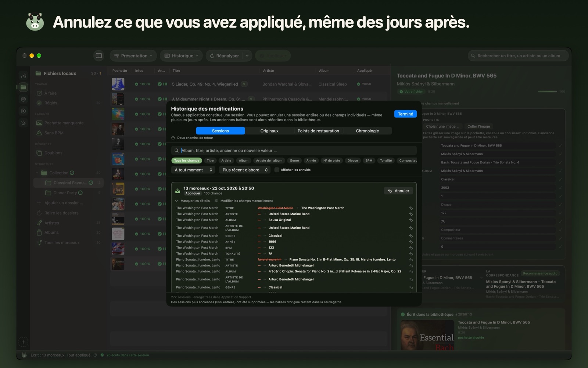The image size is (588, 368).
Task: Collapse session details with Masquer les détails
Action: 192,201
